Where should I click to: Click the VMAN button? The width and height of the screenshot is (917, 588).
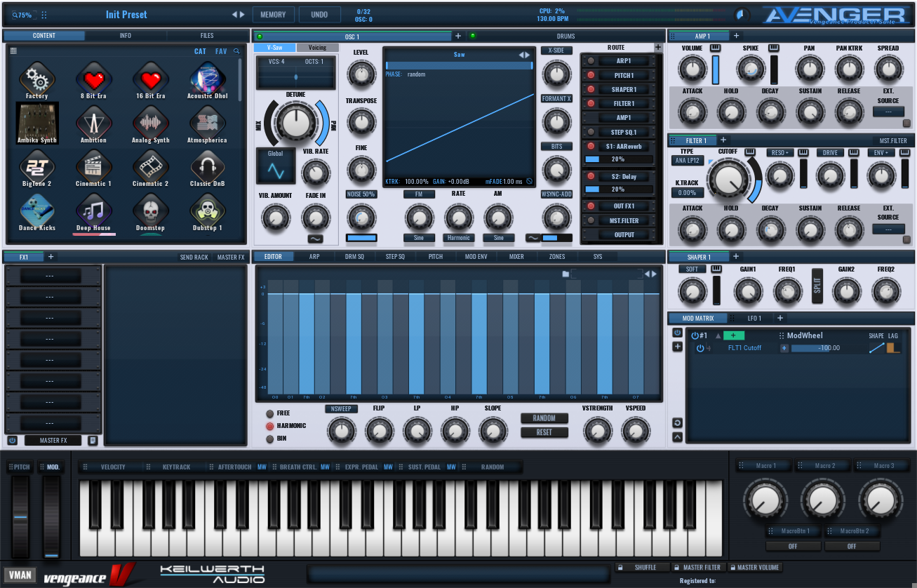coord(20,575)
